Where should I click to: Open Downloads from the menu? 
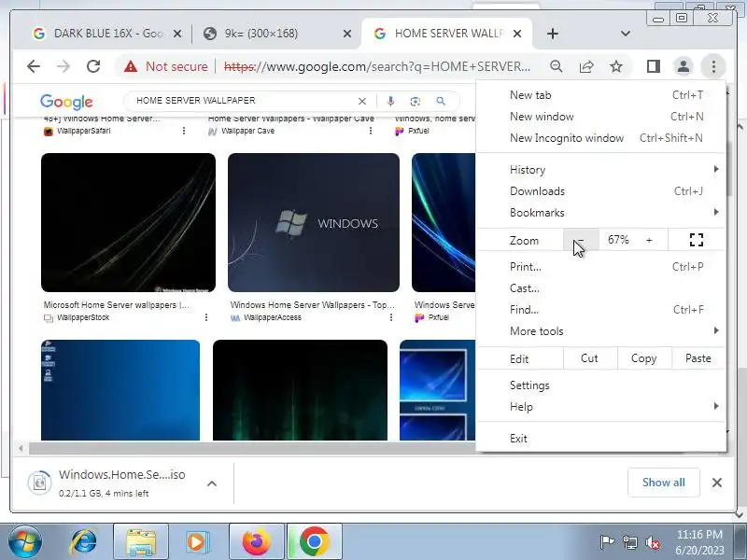click(601, 191)
